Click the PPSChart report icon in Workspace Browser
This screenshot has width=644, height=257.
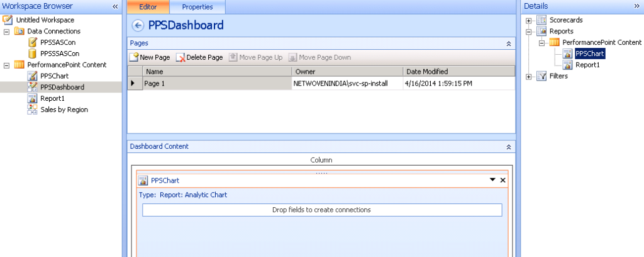[33, 76]
